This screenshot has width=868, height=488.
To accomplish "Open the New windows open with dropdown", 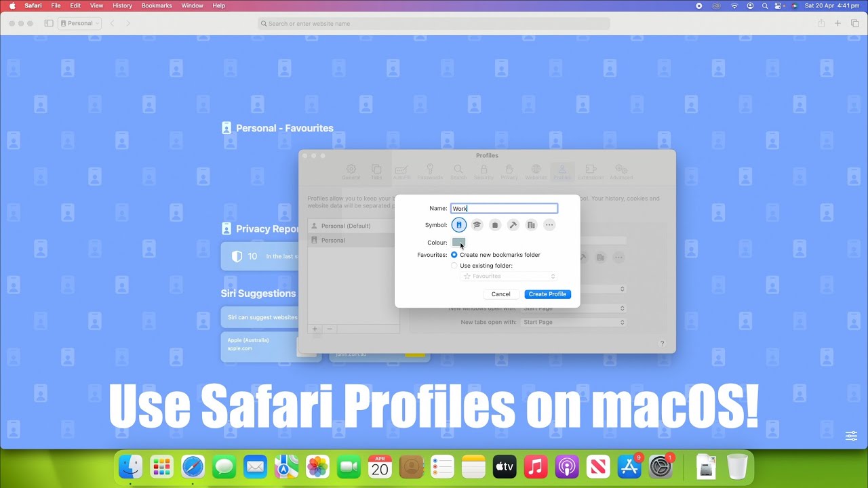I will click(573, 308).
